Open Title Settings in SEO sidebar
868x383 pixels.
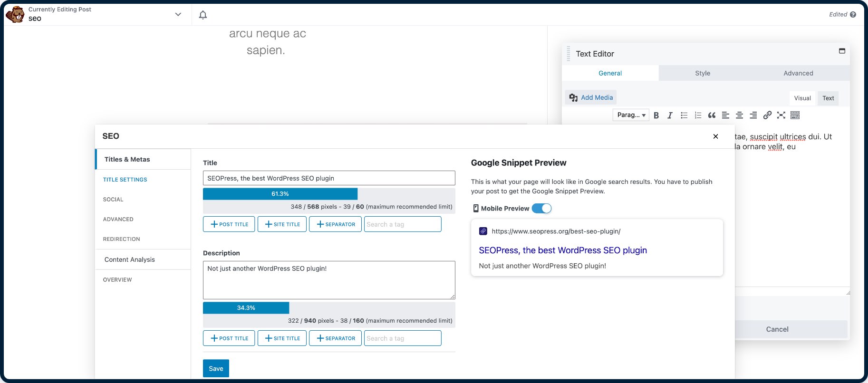click(125, 180)
